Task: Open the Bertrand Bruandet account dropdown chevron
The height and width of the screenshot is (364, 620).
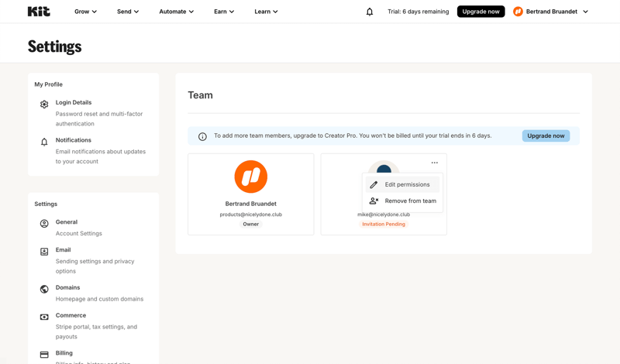Action: [586, 12]
